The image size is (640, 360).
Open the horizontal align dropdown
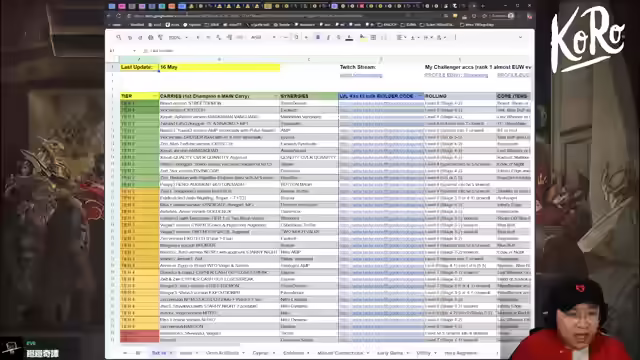coord(401,38)
